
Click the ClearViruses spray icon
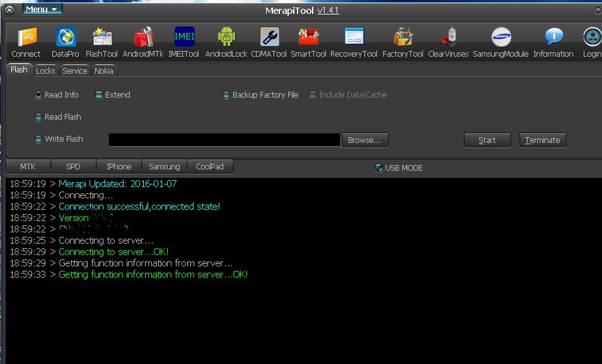449,37
